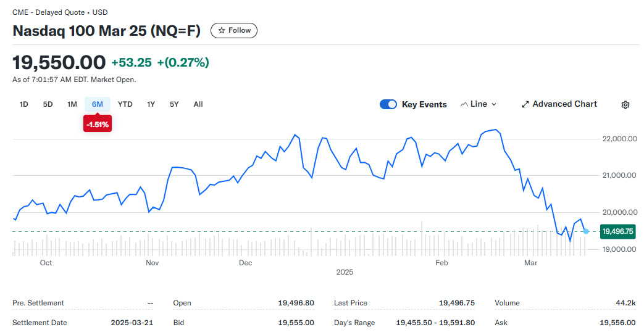Click the Last Price value 19,496.75
644x335 pixels.
(x=457, y=303)
